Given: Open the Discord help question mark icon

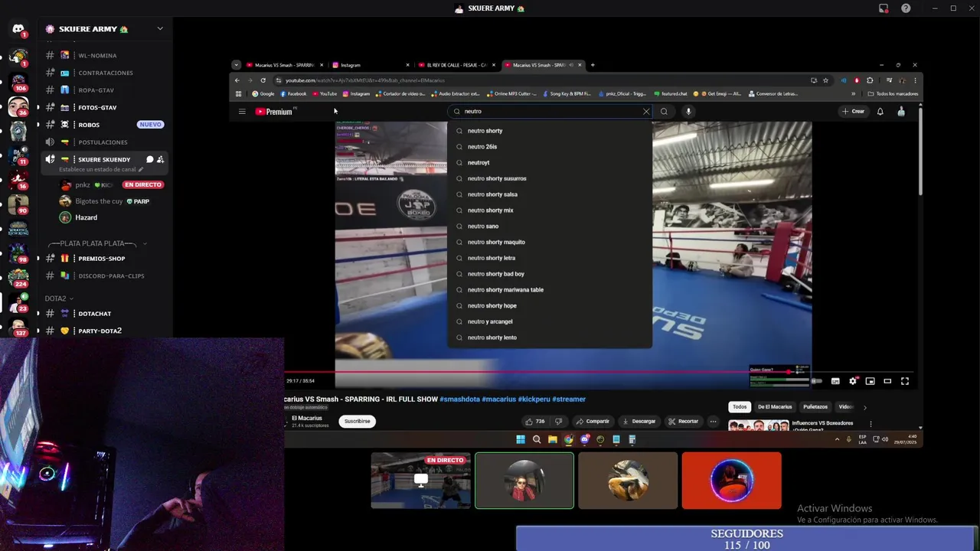Looking at the screenshot, I should pos(906,8).
